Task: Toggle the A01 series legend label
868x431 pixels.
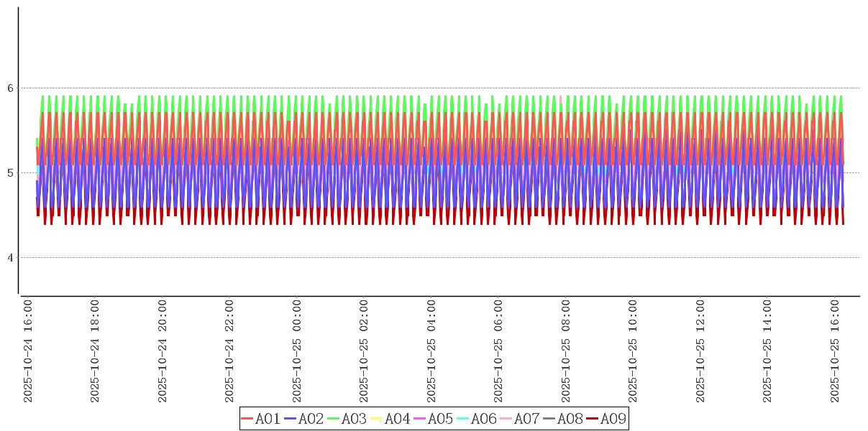Action: pos(268,419)
